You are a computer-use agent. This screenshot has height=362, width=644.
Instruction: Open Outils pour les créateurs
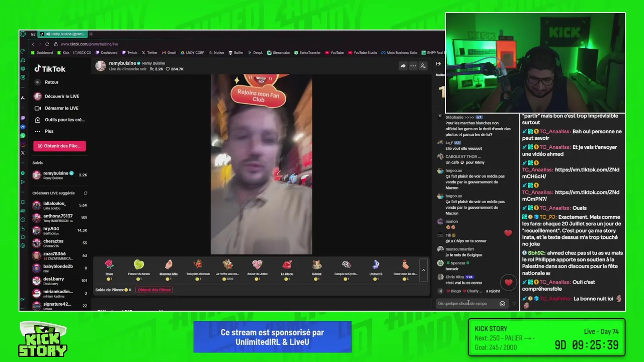59,120
